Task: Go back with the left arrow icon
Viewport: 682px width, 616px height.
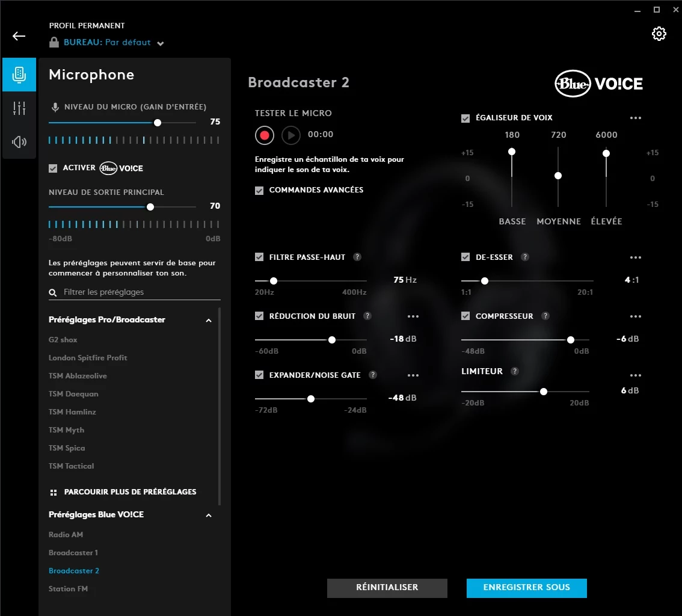Action: pos(19,36)
